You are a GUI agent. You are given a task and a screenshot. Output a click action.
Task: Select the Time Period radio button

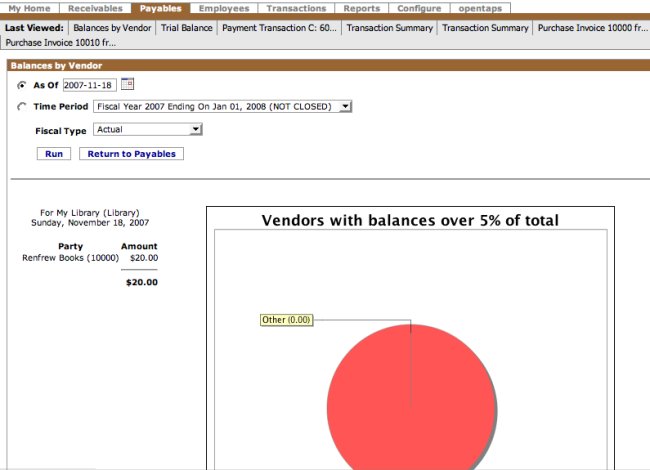22,106
